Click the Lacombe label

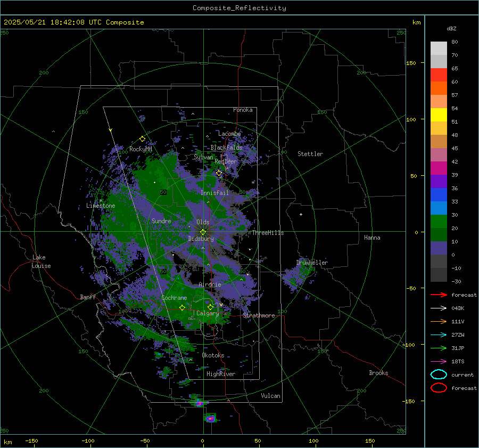[229, 134]
